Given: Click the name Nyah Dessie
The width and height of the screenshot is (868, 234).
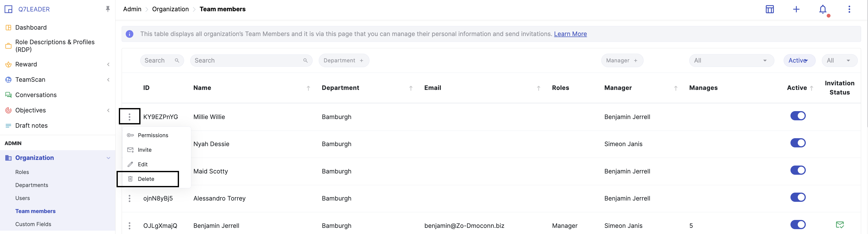Looking at the screenshot, I should pos(211,144).
